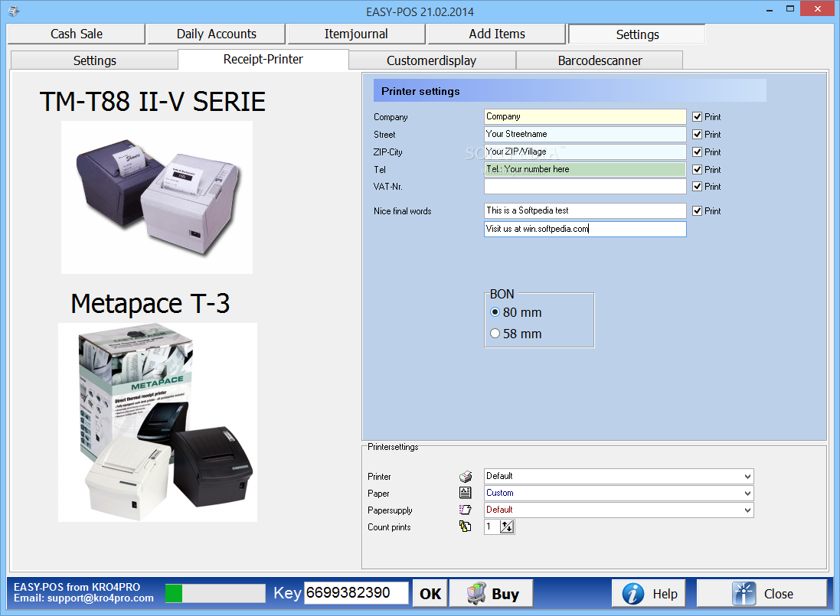
Task: Switch to the Daily Accounts tab
Action: coord(217,34)
